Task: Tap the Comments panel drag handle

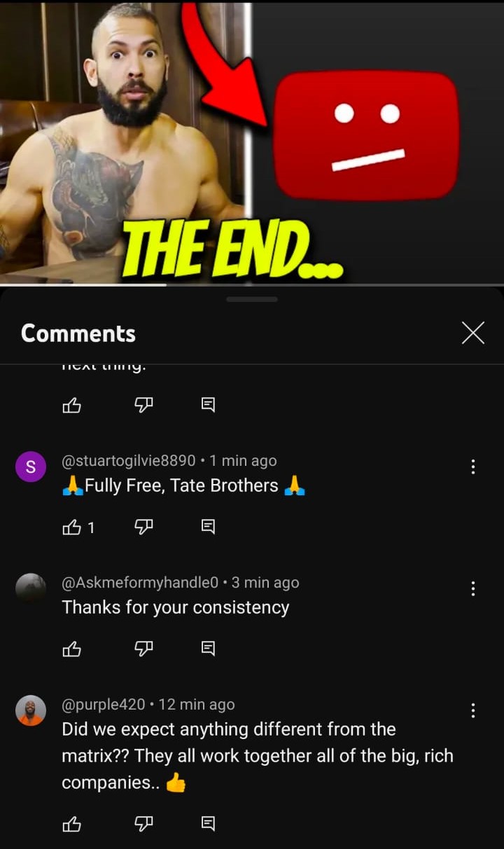Action: pyautogui.click(x=252, y=299)
